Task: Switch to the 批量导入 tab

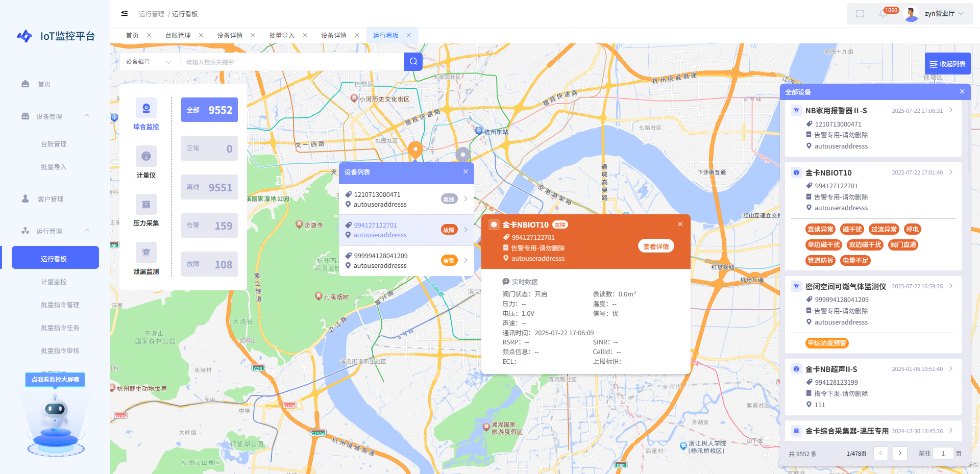Action: pos(282,35)
